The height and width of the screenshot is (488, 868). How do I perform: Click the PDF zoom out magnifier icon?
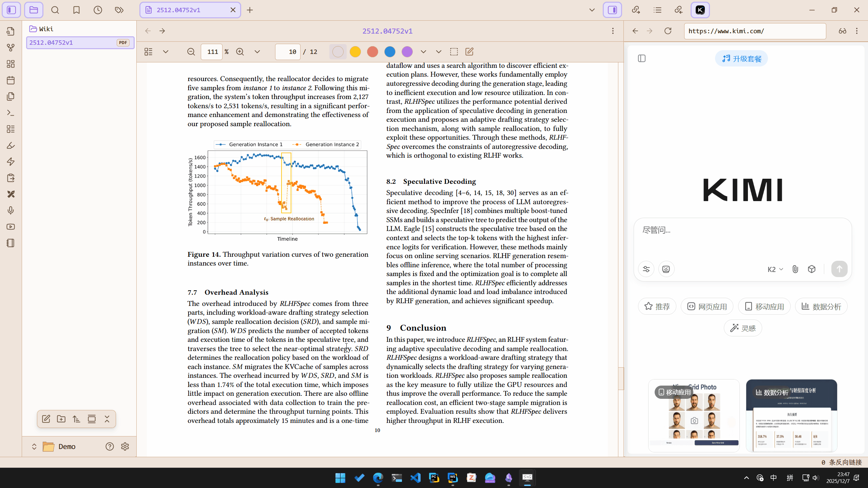tap(191, 52)
